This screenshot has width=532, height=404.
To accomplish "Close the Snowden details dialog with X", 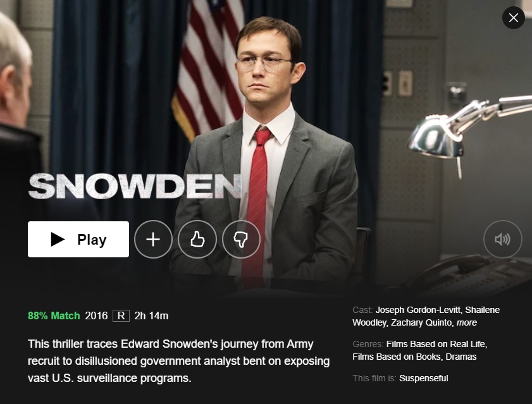I will pos(514,18).
